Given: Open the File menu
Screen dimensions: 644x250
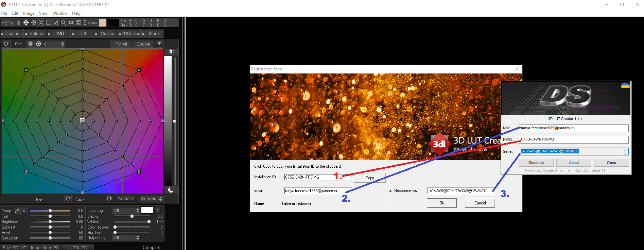Looking at the screenshot, I should 4,13.
